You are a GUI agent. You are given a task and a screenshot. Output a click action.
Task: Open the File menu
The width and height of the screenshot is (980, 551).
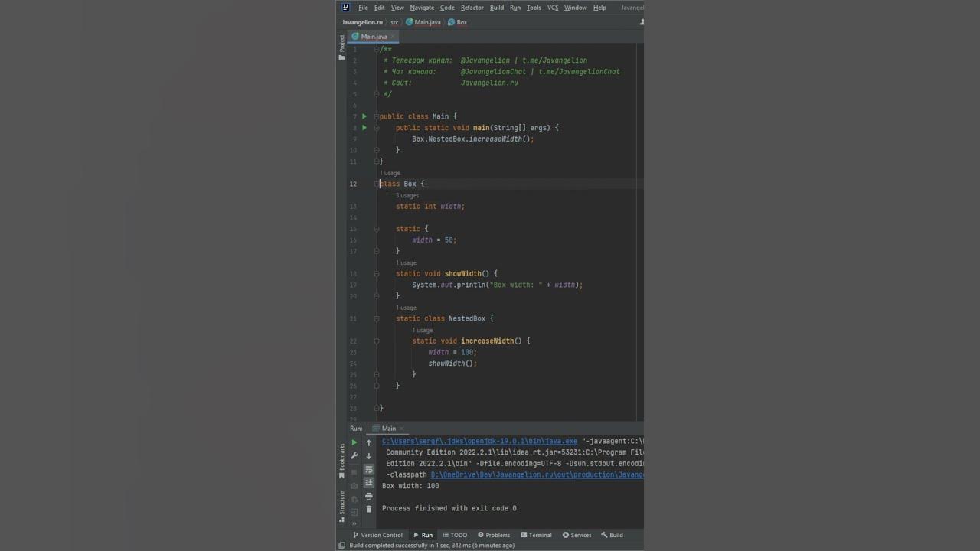(x=363, y=8)
